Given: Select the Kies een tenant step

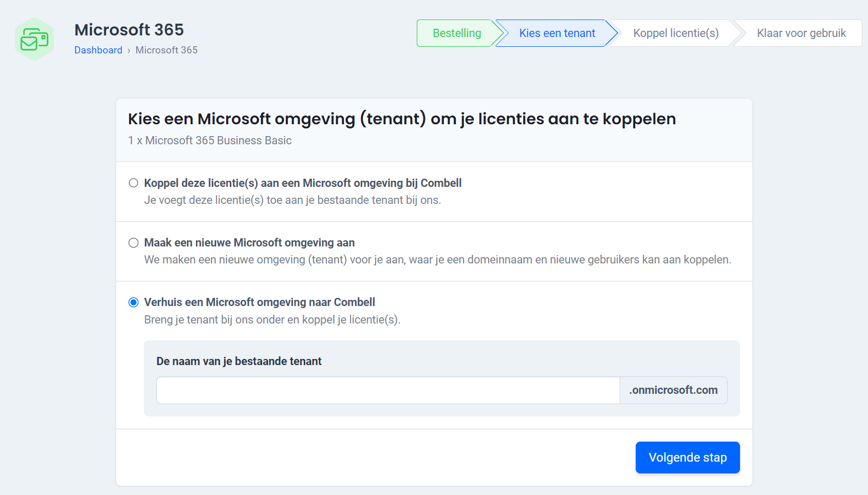Looking at the screenshot, I should pyautogui.click(x=557, y=33).
